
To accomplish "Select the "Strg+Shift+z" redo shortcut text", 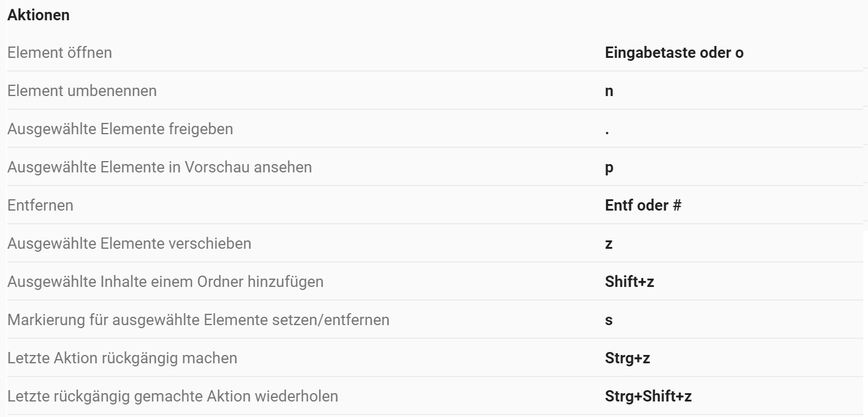I will point(648,396).
